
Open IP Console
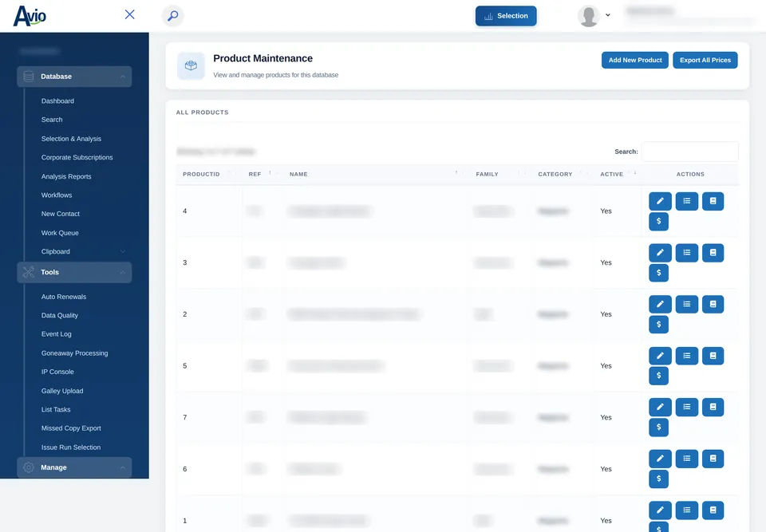pyautogui.click(x=57, y=372)
